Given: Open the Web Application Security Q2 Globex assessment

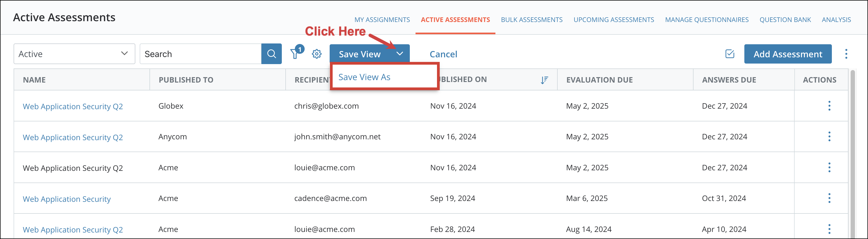Looking at the screenshot, I should 73,106.
